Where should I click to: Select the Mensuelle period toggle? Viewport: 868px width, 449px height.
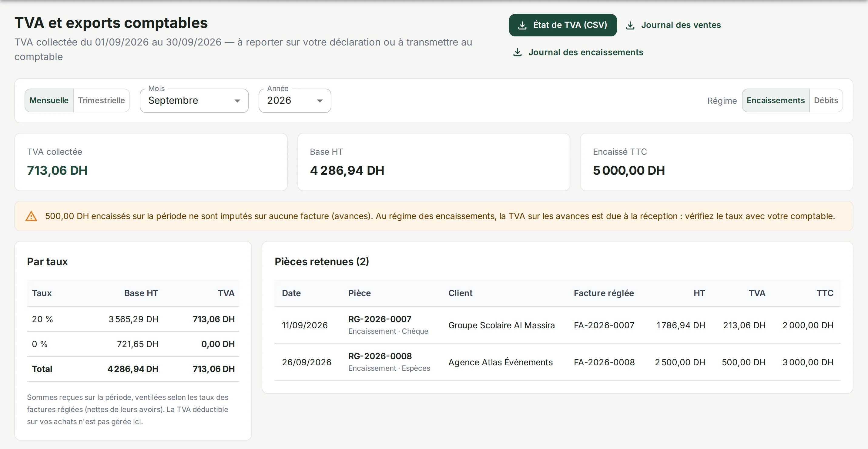click(49, 100)
